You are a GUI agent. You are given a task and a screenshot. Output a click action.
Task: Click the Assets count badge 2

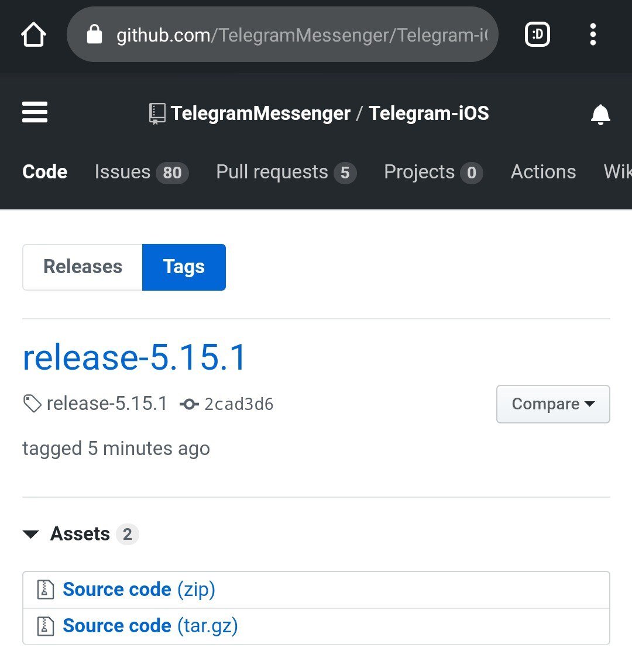click(128, 535)
